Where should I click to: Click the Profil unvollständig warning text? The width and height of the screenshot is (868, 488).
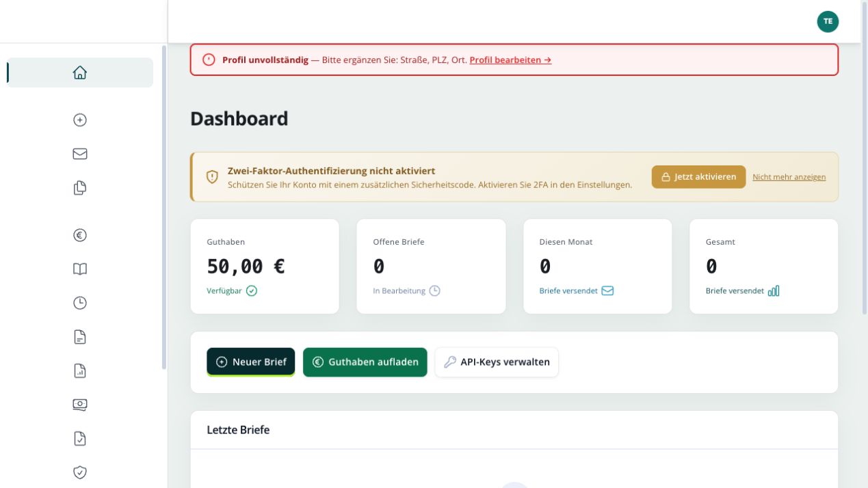265,60
